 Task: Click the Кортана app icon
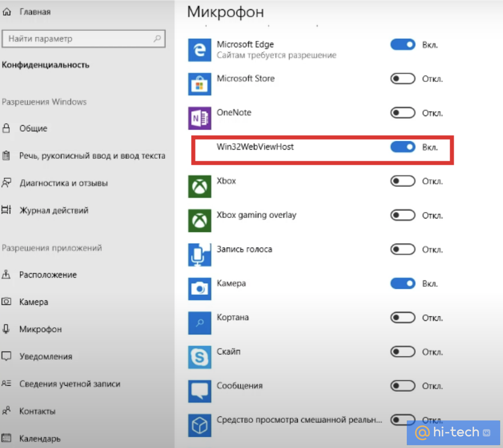click(x=200, y=323)
